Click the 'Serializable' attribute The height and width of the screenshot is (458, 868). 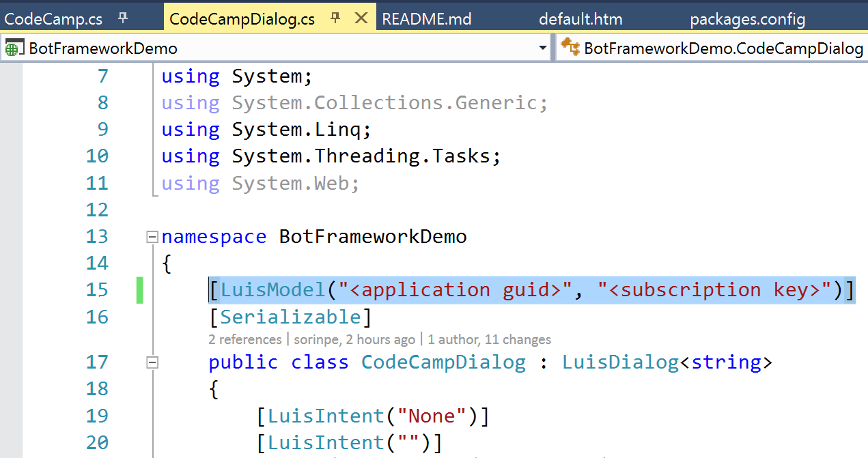[290, 317]
